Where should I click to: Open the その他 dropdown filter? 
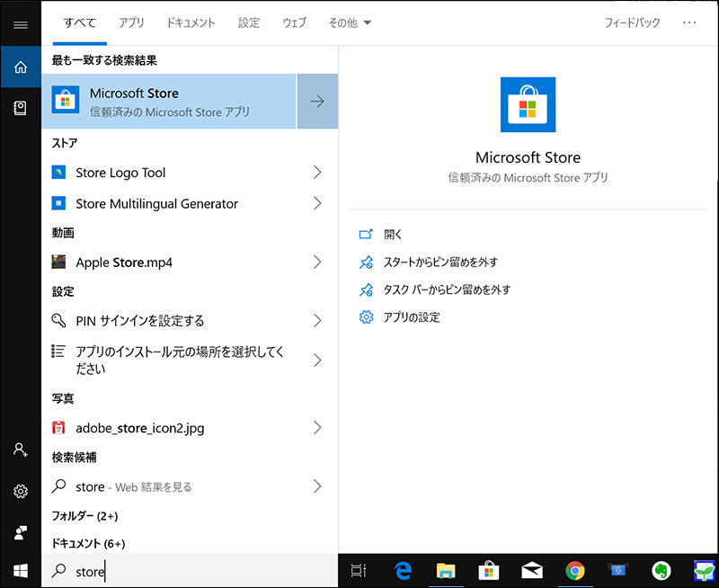tap(350, 22)
